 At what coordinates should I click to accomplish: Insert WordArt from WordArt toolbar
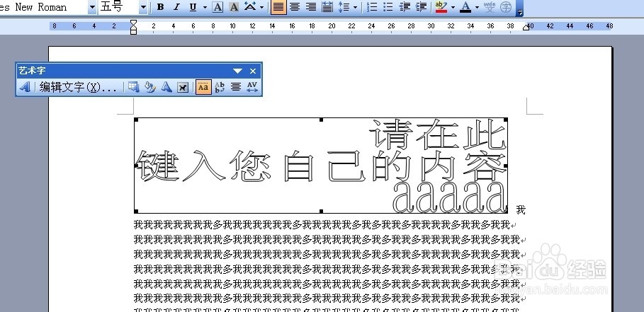coord(25,87)
